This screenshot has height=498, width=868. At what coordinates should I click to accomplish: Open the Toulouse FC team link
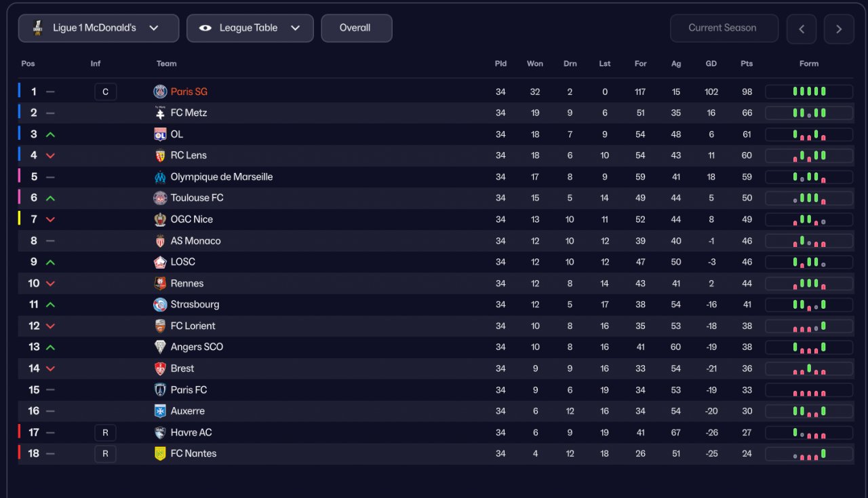(x=197, y=198)
